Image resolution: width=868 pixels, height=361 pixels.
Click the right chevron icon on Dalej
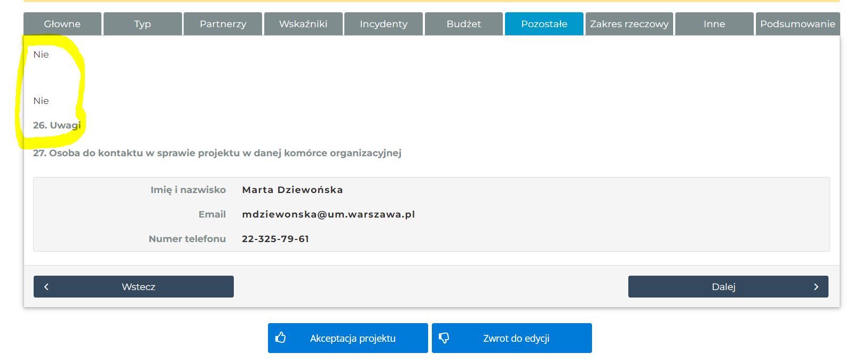coord(816,287)
